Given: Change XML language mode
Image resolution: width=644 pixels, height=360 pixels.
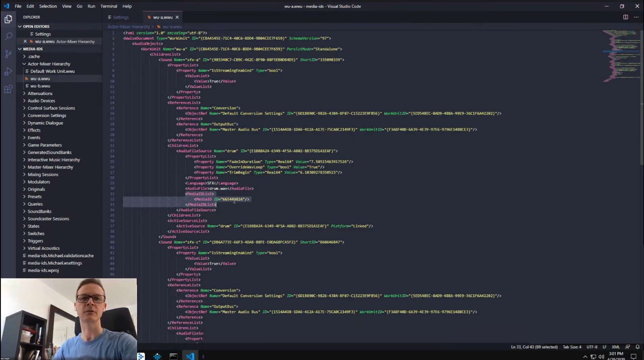Looking at the screenshot, I should point(616,347).
